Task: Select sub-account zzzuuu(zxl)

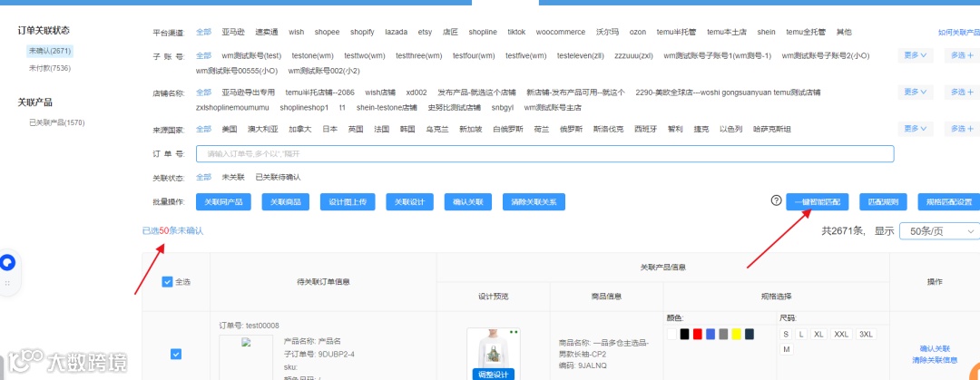Action: [x=633, y=55]
